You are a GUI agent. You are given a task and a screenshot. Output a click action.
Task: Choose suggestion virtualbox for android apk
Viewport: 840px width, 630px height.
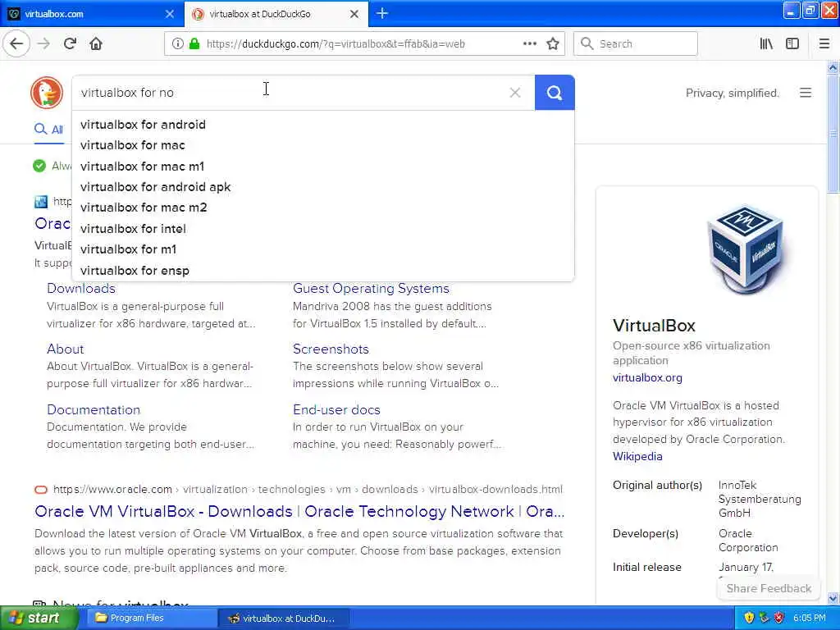323,187
